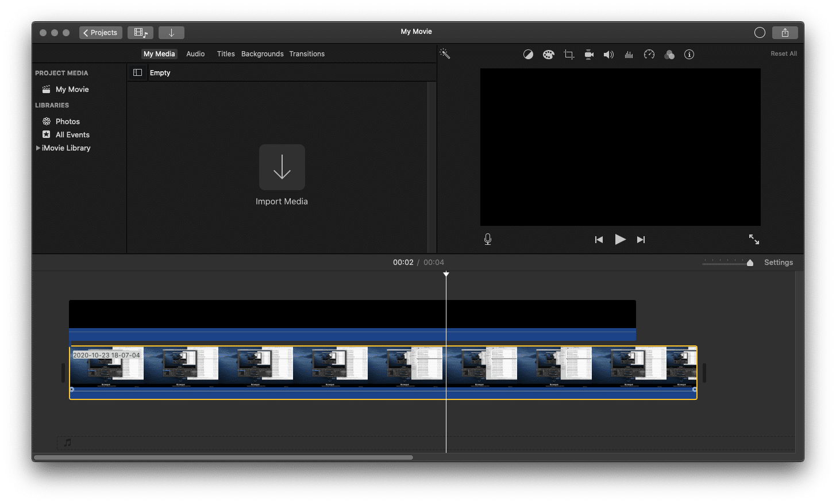836x504 pixels.
Task: Open noise reduction and equalizer tool
Action: pos(629,55)
